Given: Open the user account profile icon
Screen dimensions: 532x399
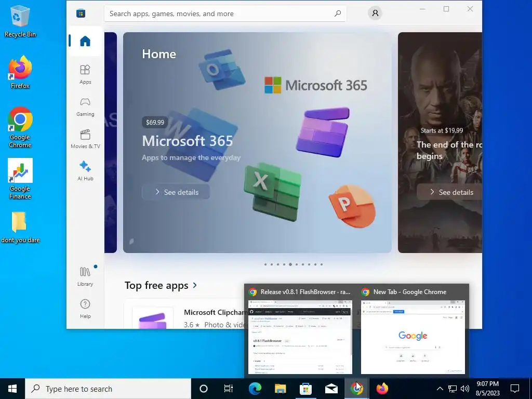Looking at the screenshot, I should click(x=375, y=13).
